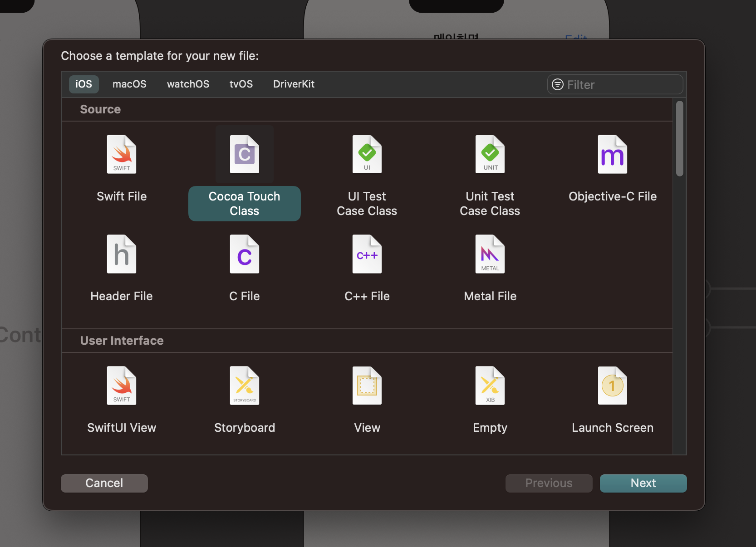756x547 pixels.
Task: Select the Swift File template icon
Action: point(122,154)
